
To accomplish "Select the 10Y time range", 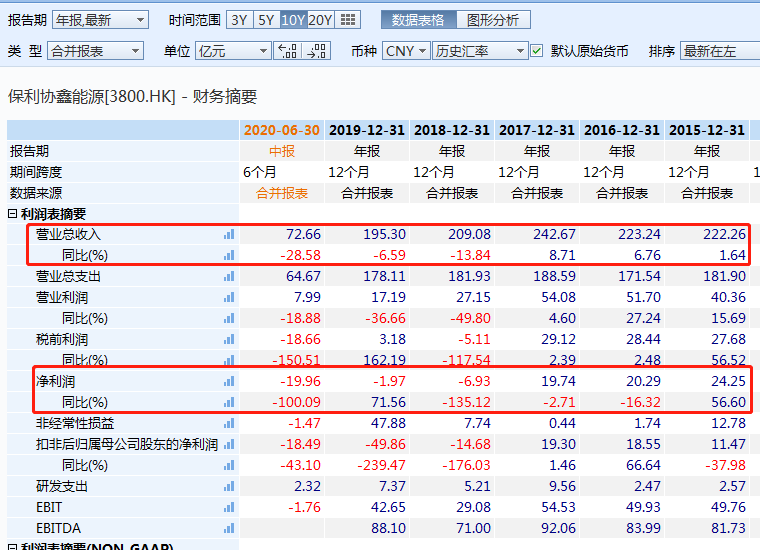I will point(293,20).
